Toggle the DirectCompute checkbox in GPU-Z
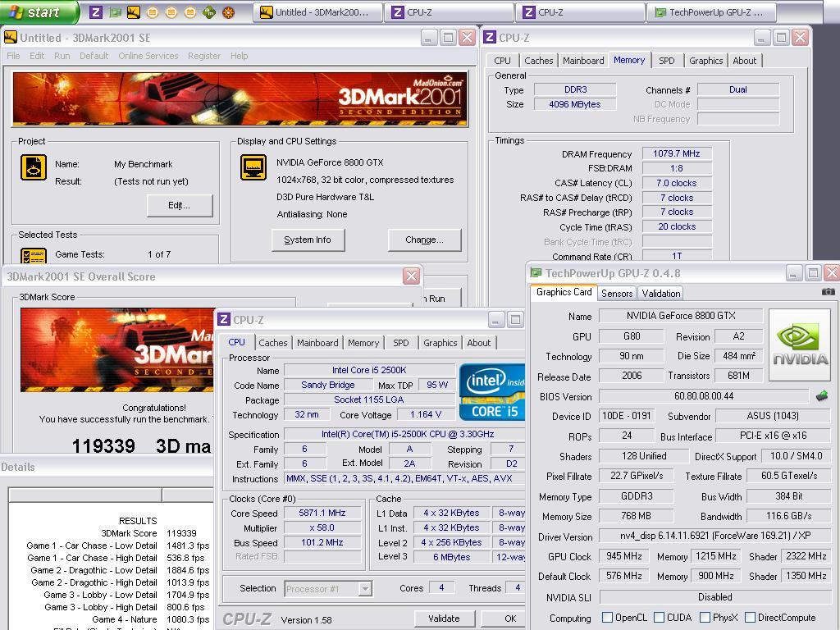The width and height of the screenshot is (840, 630). pos(750,618)
